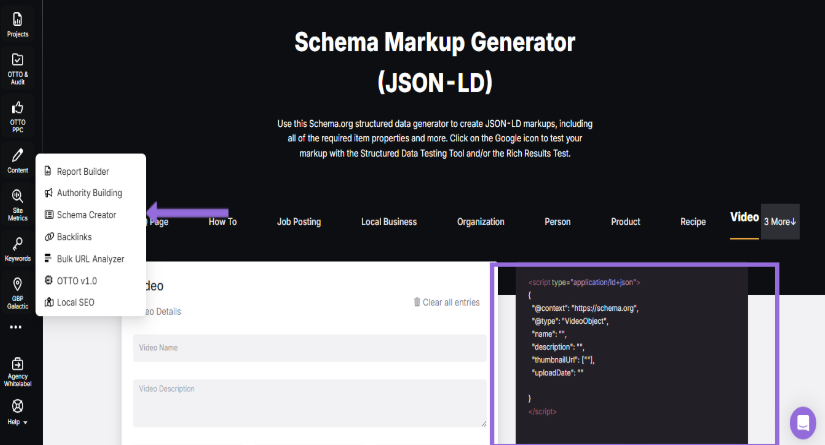Click Clear all entries
Image resolution: width=825 pixels, height=445 pixels.
[446, 302]
